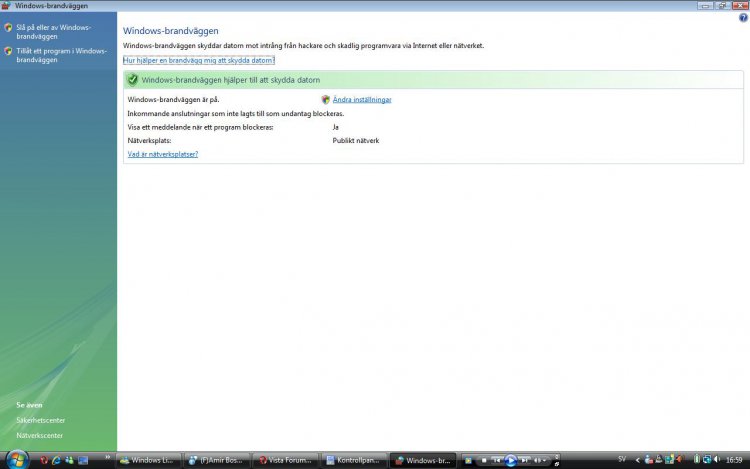Click the tray icon left of battery
This screenshot has width=750, height=469.
point(679,459)
